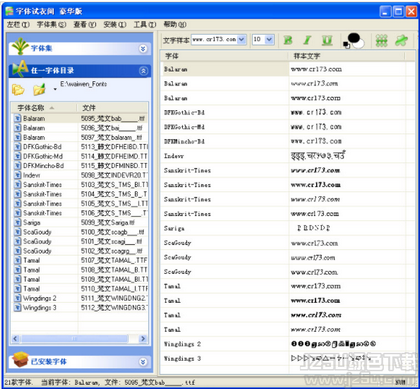Select file 5095_梵文bab in file column
420x389 pixels.
(x=113, y=118)
